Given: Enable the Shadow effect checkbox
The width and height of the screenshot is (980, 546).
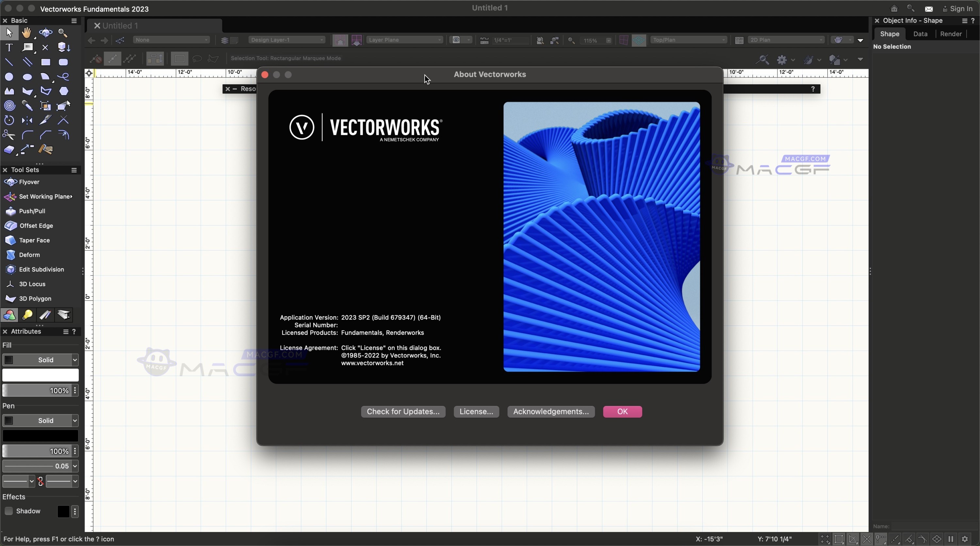Looking at the screenshot, I should pos(9,511).
